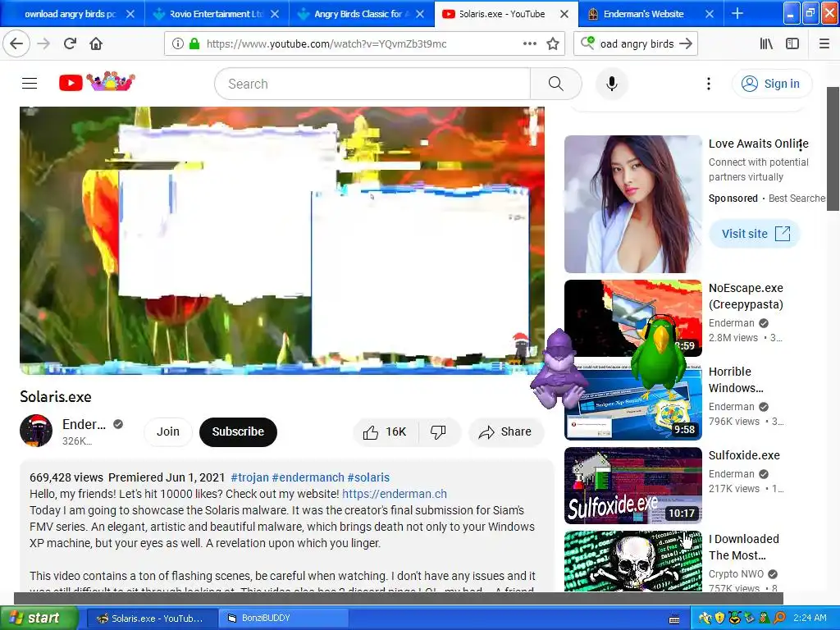Open the Love Awaits Online ad thumbnail
Screen dimensions: 840x630
pyautogui.click(x=632, y=204)
